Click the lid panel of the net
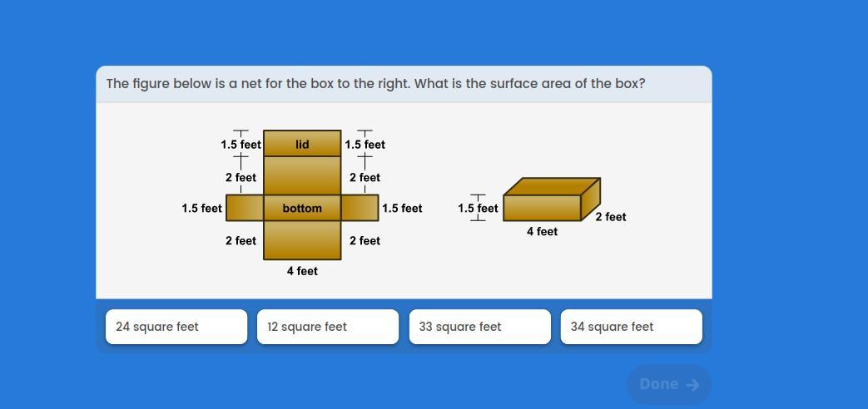This screenshot has height=409, width=868. click(302, 144)
